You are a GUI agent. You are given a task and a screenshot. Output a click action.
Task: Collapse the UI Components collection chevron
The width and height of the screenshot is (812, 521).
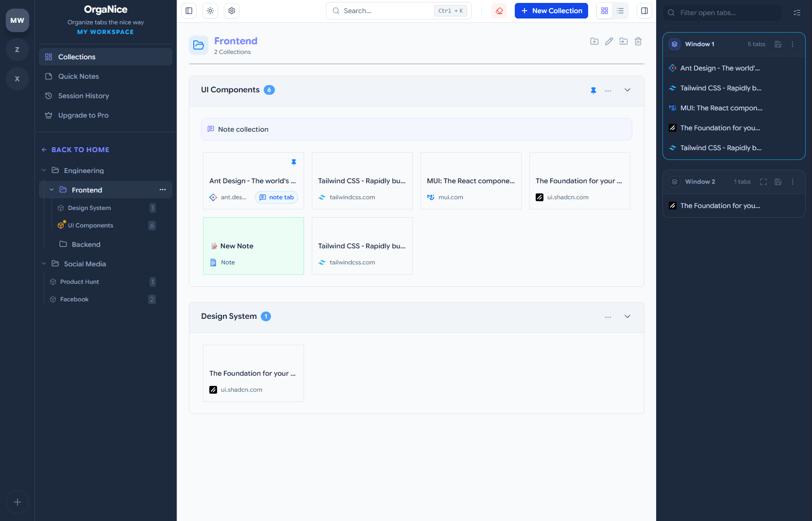coord(627,90)
